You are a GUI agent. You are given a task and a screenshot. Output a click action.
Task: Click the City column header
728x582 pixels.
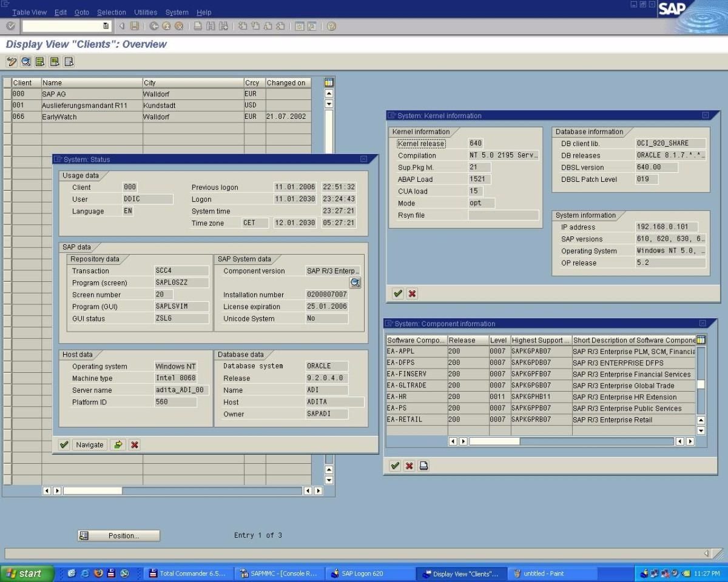click(193, 82)
